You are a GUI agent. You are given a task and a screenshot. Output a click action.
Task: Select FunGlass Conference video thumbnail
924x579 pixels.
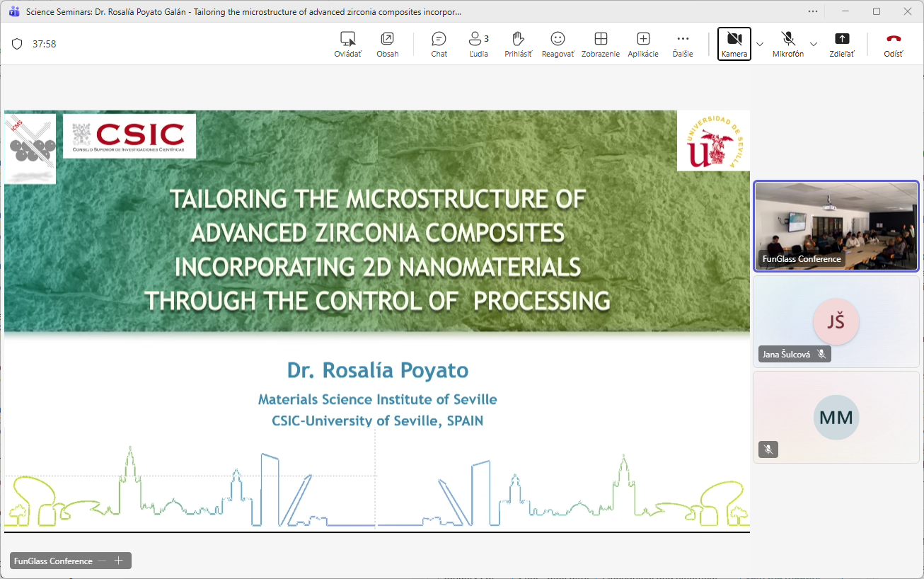[836, 226]
